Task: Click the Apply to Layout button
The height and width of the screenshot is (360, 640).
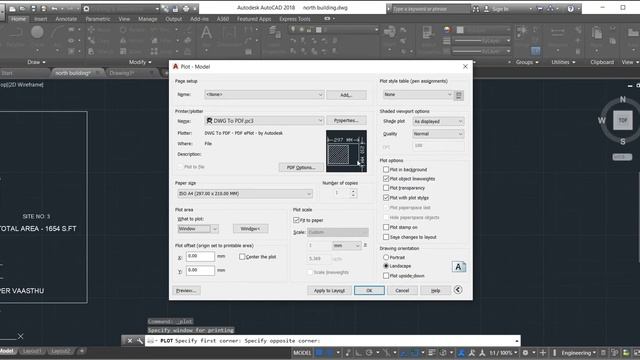Action: pyautogui.click(x=329, y=290)
